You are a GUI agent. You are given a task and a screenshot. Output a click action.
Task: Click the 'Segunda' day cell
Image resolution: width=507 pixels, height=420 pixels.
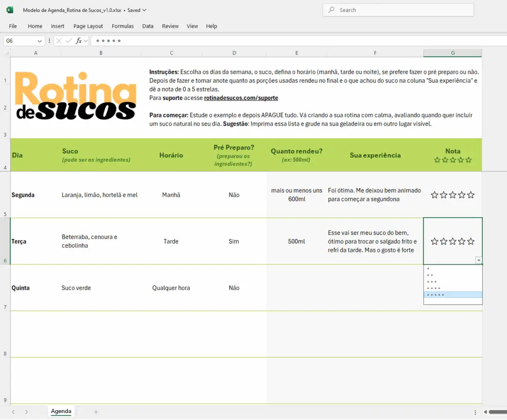point(36,195)
